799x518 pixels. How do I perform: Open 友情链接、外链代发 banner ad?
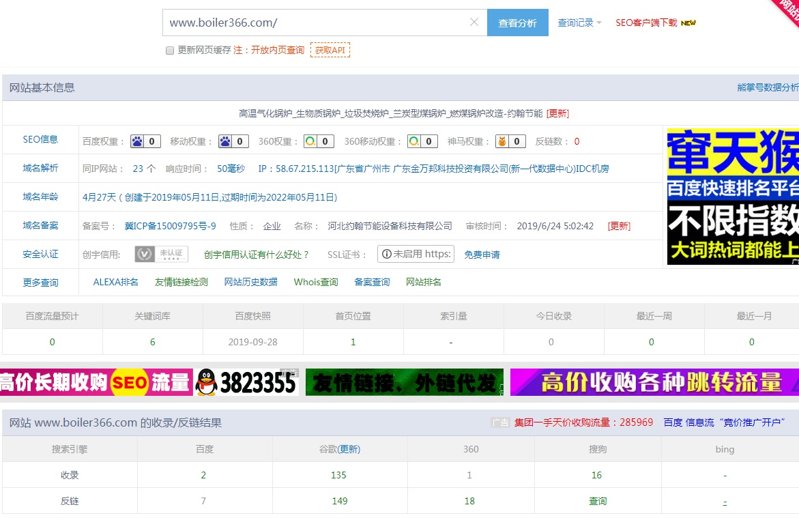pos(405,382)
